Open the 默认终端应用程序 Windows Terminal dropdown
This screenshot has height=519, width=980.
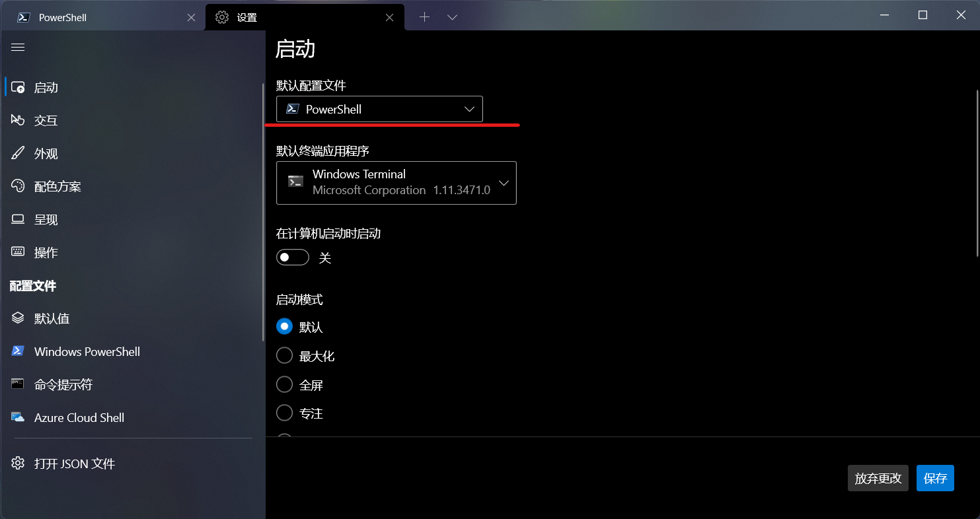[x=396, y=182]
